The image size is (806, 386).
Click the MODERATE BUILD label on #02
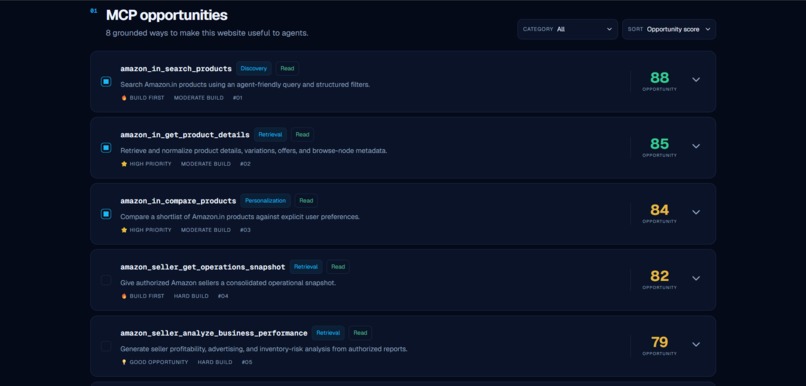tap(206, 164)
